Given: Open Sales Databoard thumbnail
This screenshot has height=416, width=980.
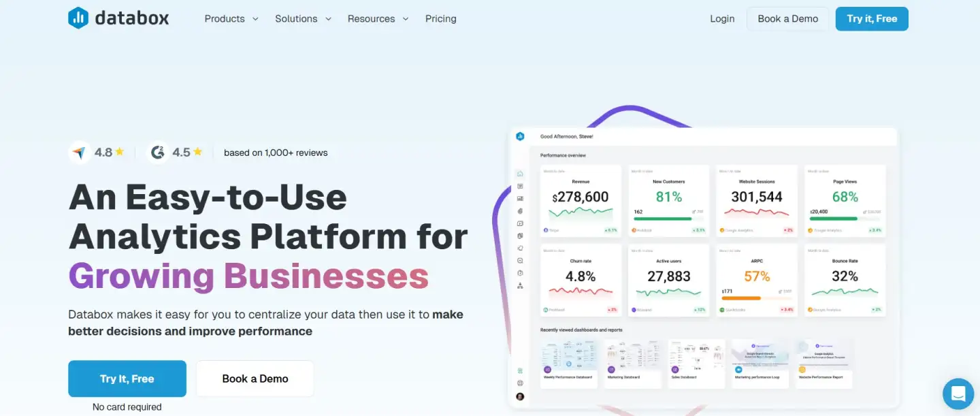Looking at the screenshot, I should [x=696, y=364].
